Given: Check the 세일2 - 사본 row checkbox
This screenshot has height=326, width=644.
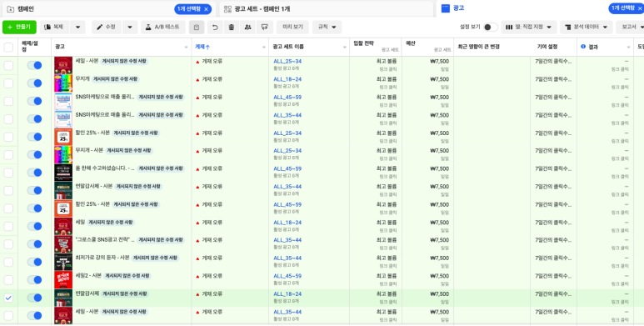Looking at the screenshot, I should (8, 280).
